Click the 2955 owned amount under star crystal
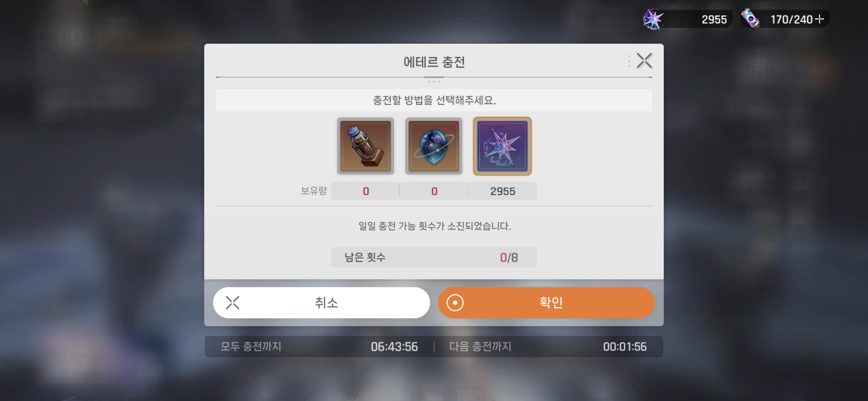868x401 pixels. pyautogui.click(x=503, y=191)
